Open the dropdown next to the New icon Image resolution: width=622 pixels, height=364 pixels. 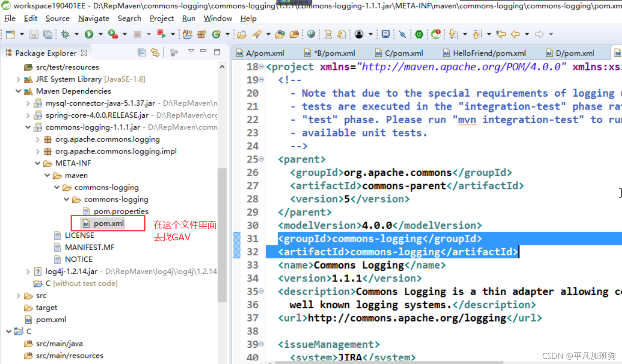click(x=21, y=34)
